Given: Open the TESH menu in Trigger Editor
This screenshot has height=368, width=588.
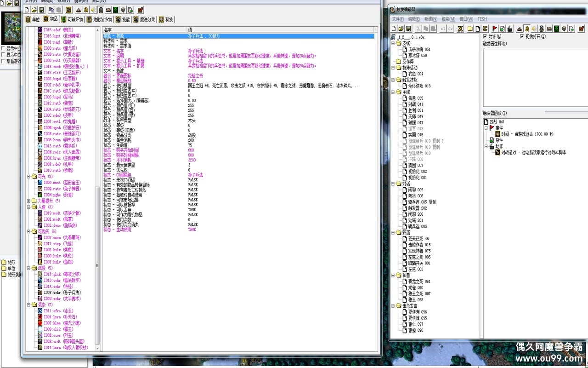Looking at the screenshot, I should 482,19.
